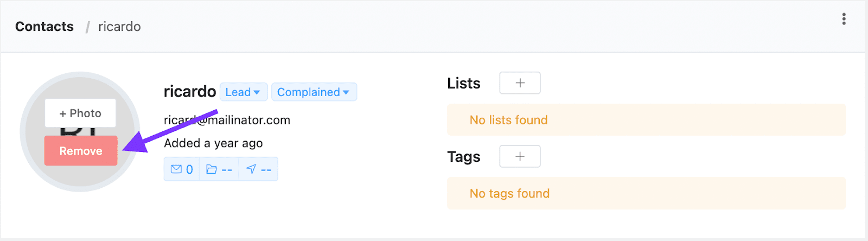This screenshot has height=241, width=868.
Task: Click the folder stat icon
Action: (212, 169)
